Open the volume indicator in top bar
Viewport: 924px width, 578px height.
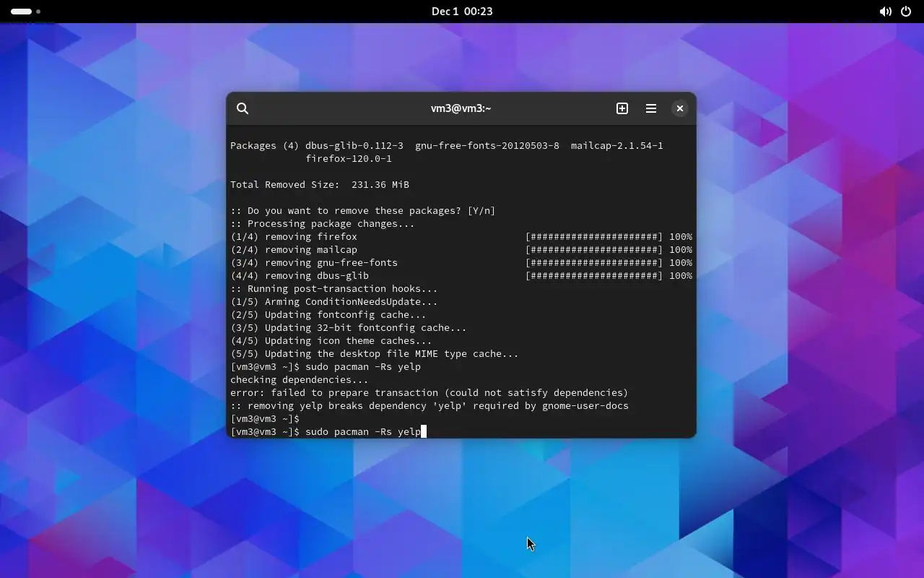885,12
